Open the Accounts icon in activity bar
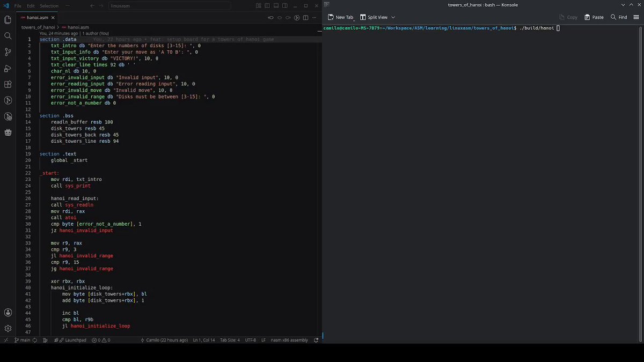This screenshot has width=644, height=362. tap(8, 313)
